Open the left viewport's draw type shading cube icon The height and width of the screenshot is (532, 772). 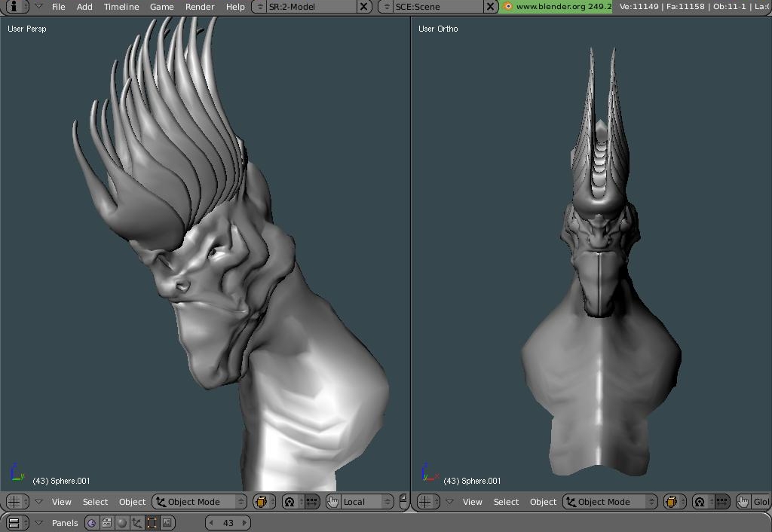[264, 502]
